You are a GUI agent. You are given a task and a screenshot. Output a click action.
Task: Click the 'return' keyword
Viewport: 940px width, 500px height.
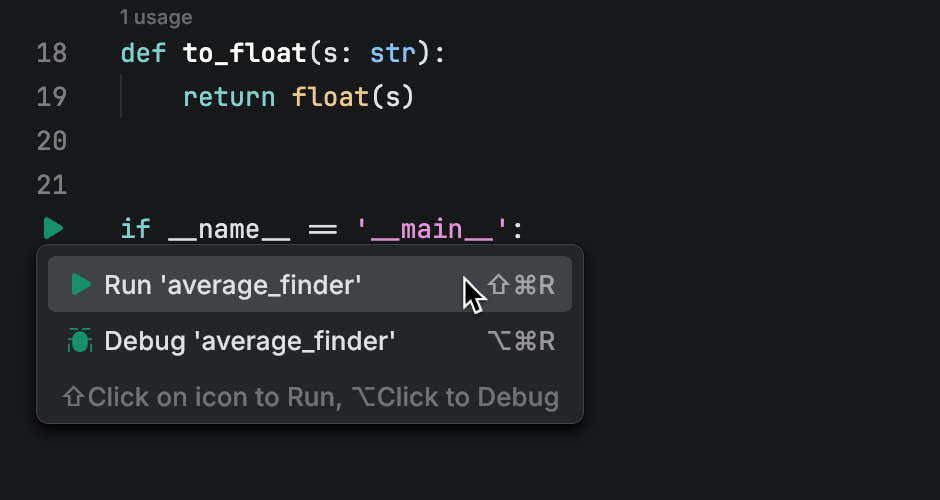228,97
